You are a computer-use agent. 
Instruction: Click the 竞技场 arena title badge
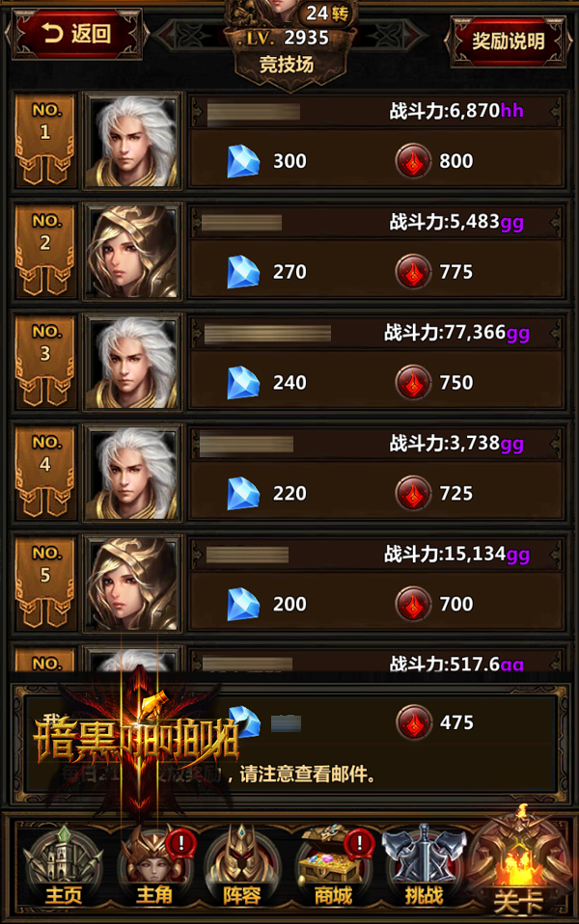288,65
